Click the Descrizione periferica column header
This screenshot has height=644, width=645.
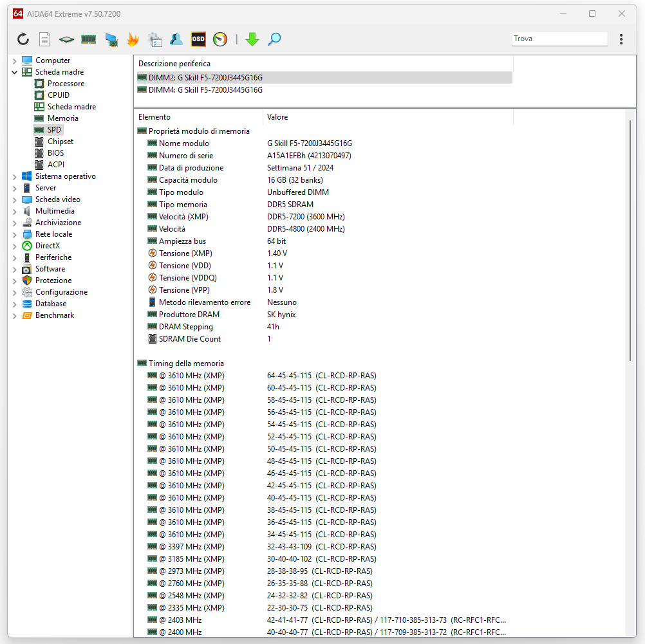(324, 63)
